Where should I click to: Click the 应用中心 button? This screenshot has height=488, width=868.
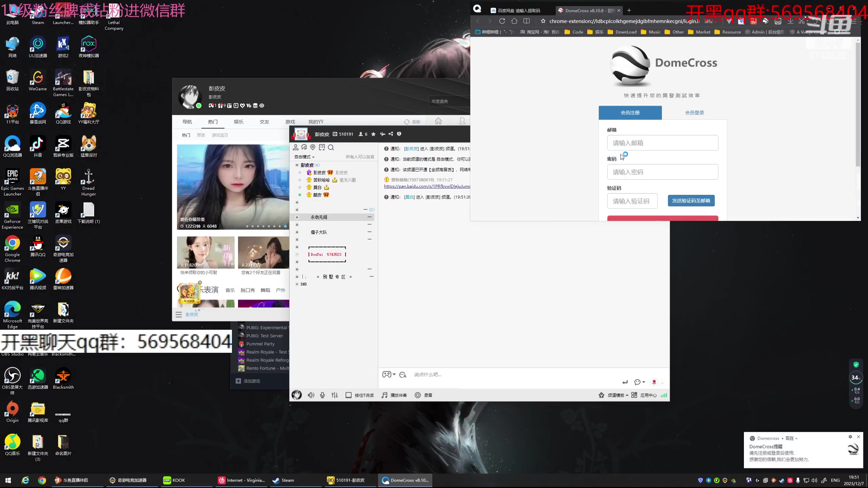tap(644, 395)
